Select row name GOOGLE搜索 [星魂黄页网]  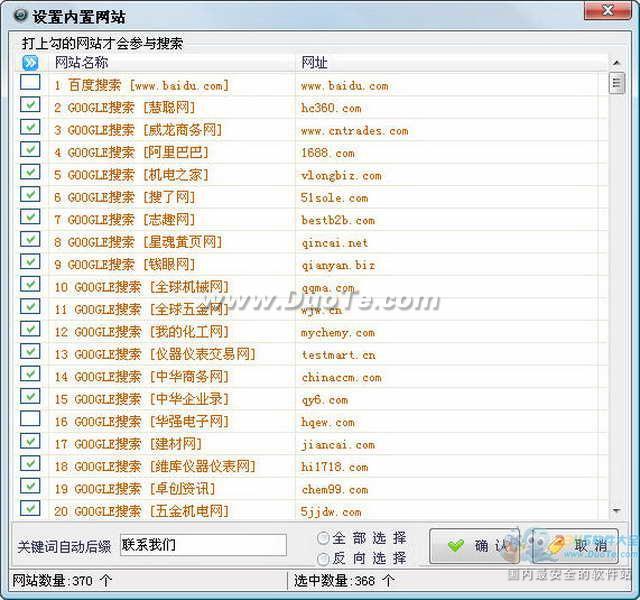pyautogui.click(x=138, y=242)
